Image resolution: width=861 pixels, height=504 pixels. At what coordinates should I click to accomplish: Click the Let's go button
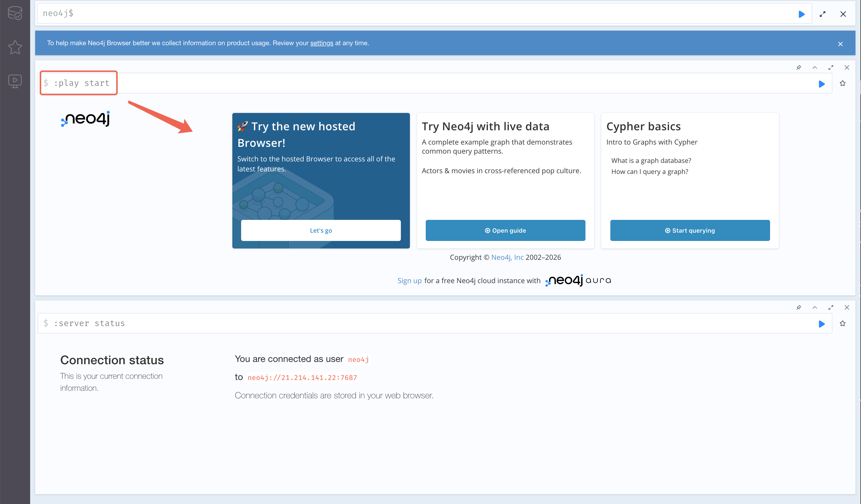[320, 230]
